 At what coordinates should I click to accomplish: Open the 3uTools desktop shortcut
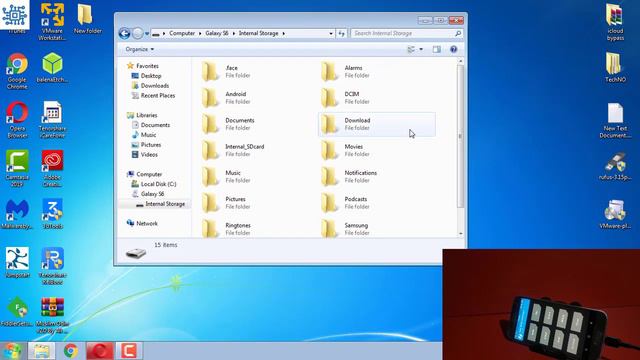tap(52, 214)
